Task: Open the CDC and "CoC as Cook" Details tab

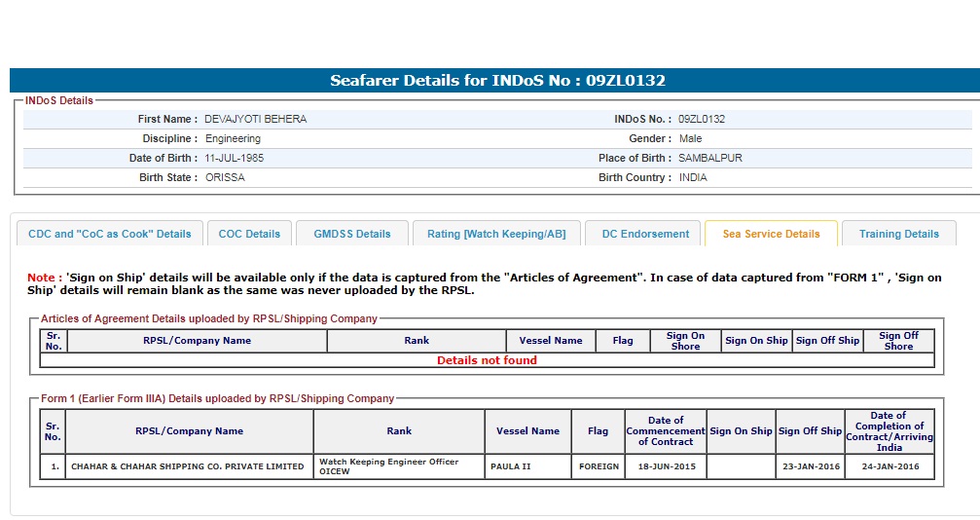Action: 110,234
